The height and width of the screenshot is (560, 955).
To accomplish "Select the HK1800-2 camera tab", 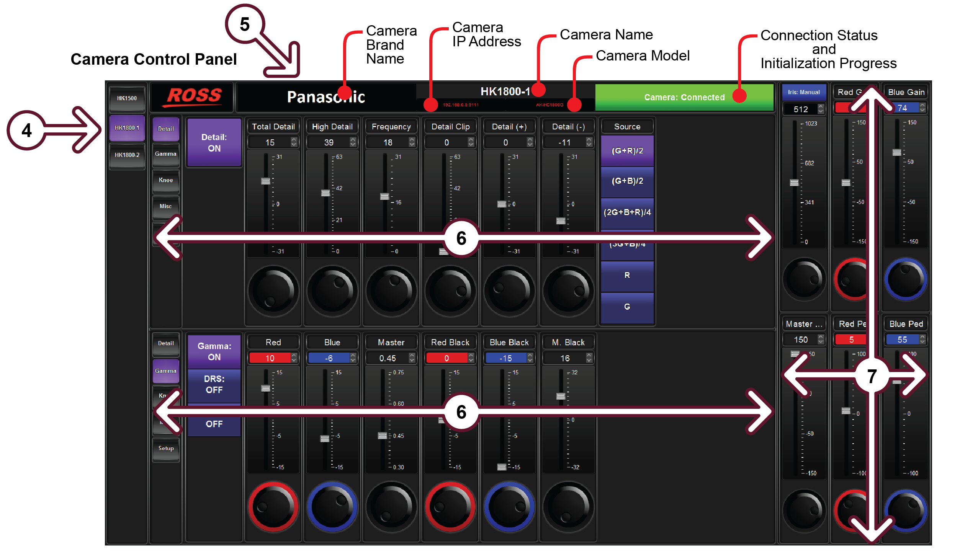I will [x=127, y=155].
